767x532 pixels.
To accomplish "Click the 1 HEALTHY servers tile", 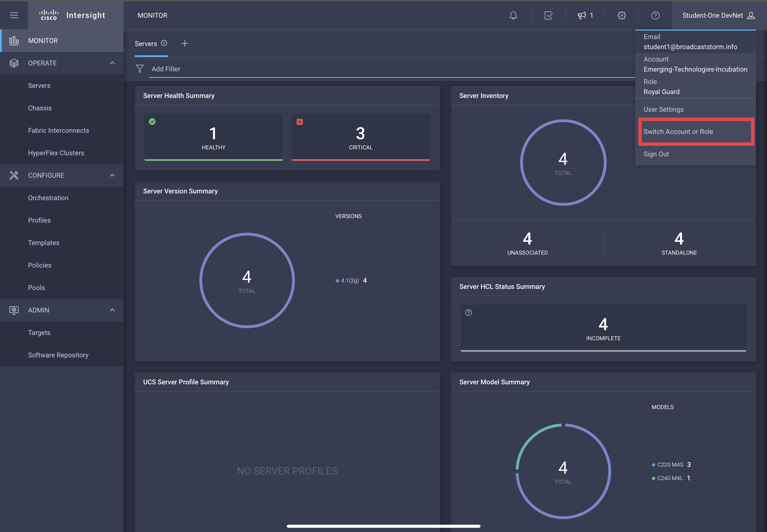I will (213, 137).
